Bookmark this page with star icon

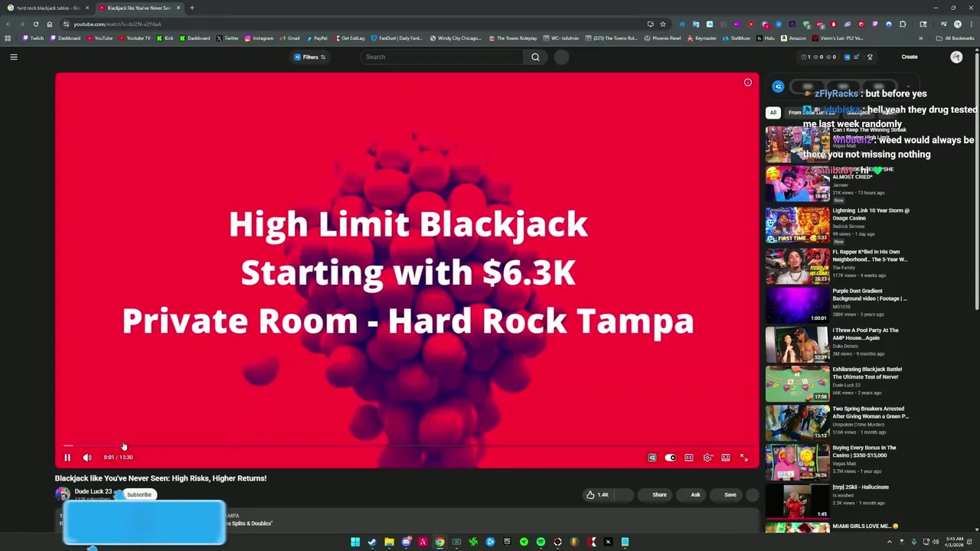tap(663, 24)
